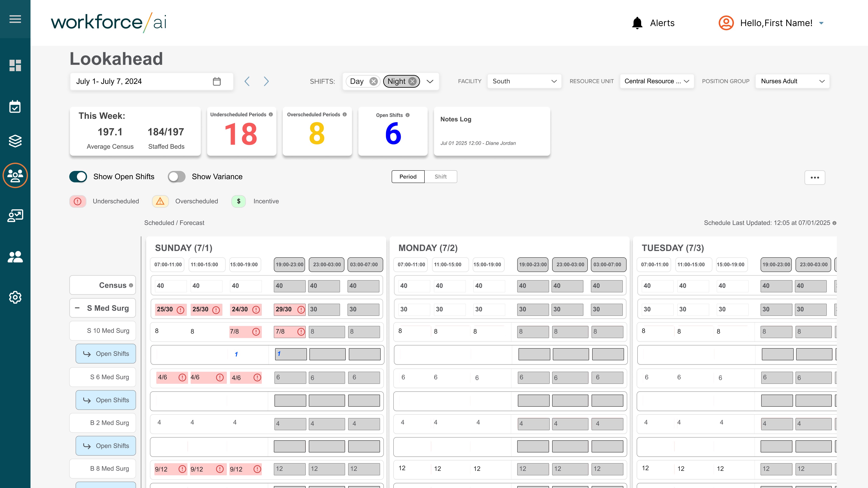Open the Facility South dropdown
Image resolution: width=868 pixels, height=488 pixels.
coord(524,81)
